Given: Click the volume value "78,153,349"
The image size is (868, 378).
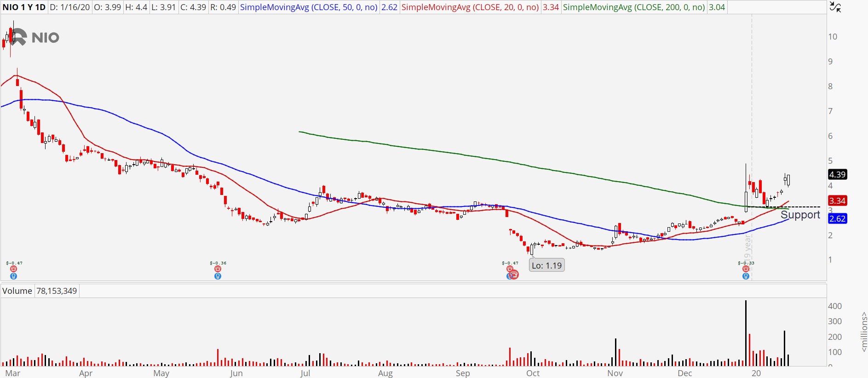Looking at the screenshot, I should [57, 291].
